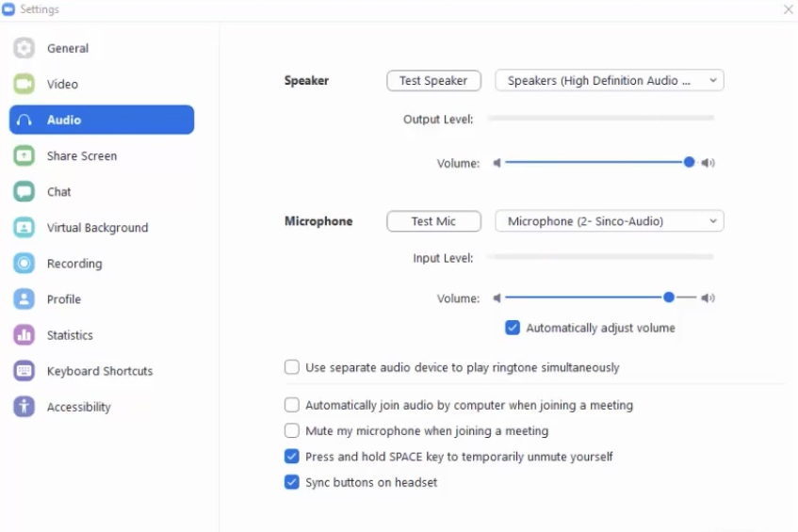
Task: Enable Mute my microphone when joining
Action: (292, 430)
